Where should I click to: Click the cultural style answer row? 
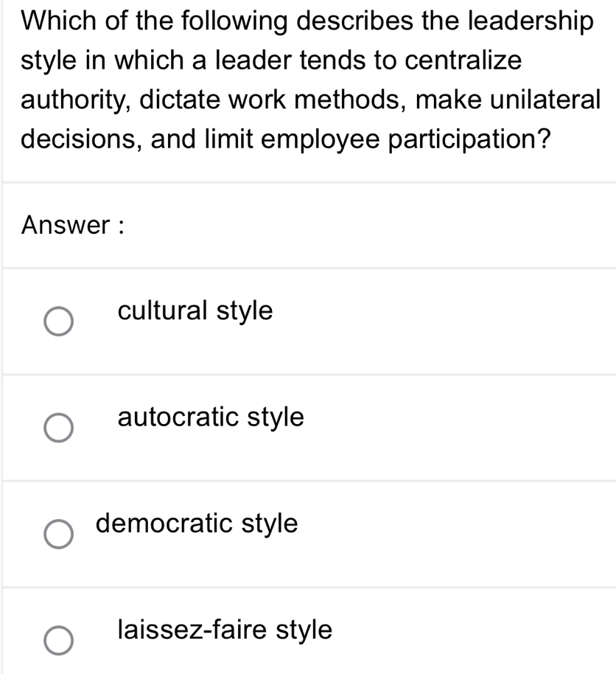[x=308, y=321]
